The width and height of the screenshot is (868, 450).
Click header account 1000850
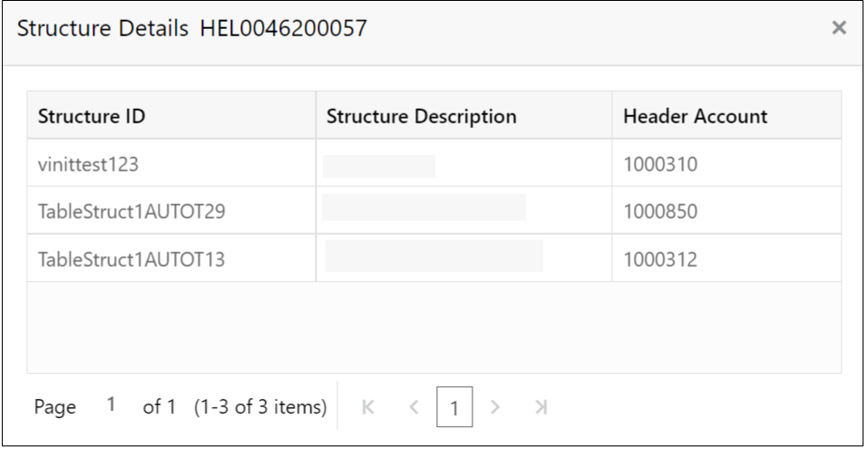point(659,212)
